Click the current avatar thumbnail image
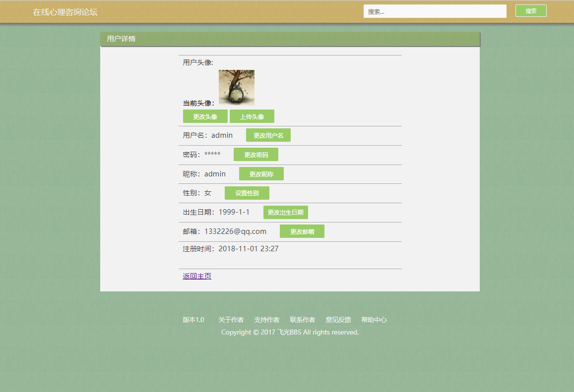 237,87
